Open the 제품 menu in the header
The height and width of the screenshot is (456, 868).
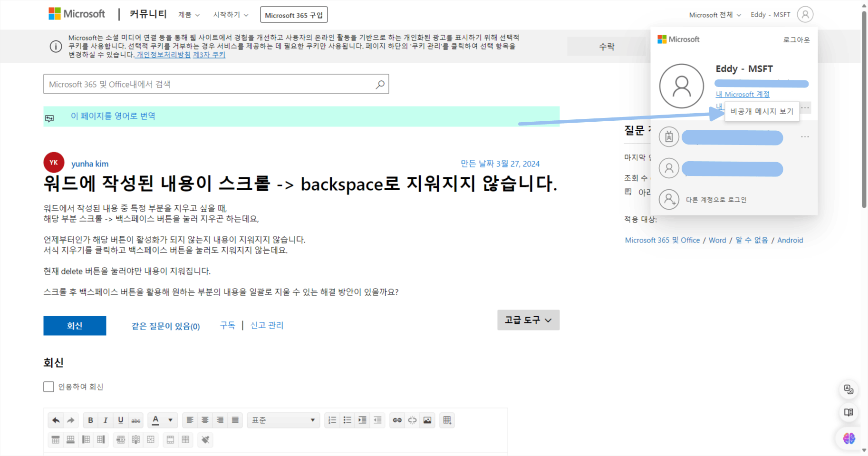pos(189,15)
